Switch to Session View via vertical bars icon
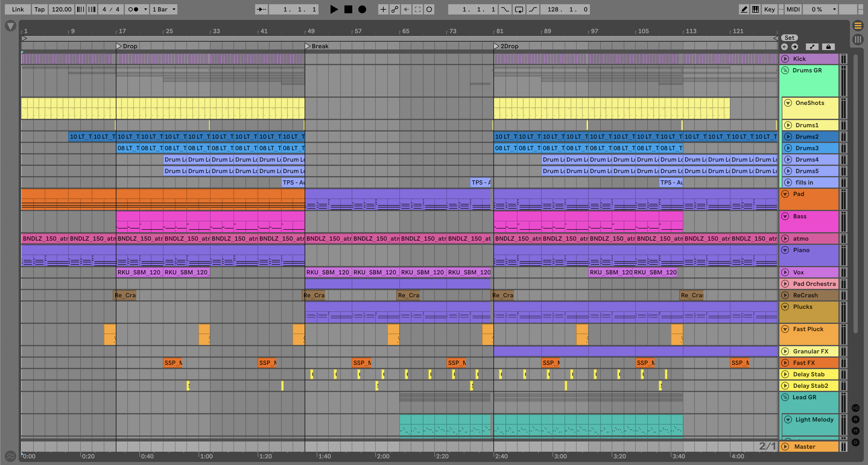Screen dimensions: 868x465 point(858,40)
